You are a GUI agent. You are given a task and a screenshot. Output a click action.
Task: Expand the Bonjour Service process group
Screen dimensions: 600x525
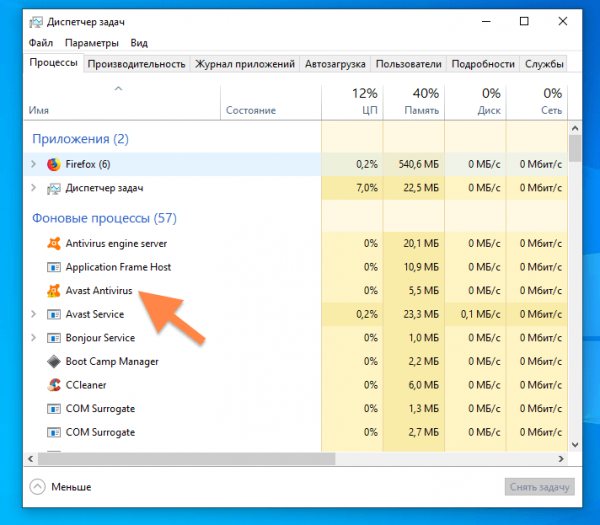point(33,338)
